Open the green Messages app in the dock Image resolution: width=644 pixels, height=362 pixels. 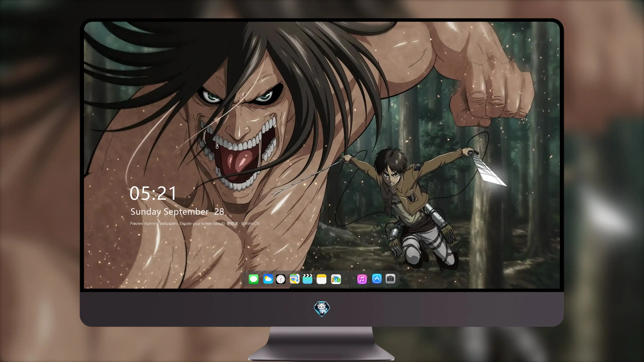pos(254,279)
